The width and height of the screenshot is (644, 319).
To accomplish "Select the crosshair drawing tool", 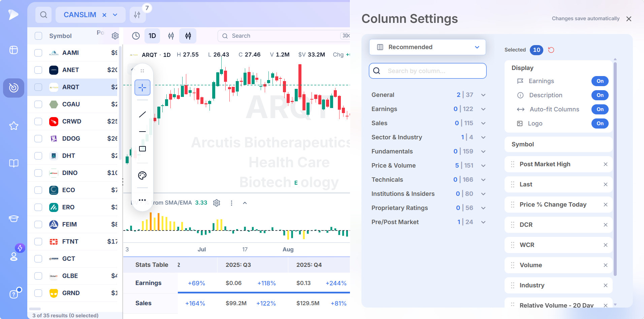I will pos(142,87).
